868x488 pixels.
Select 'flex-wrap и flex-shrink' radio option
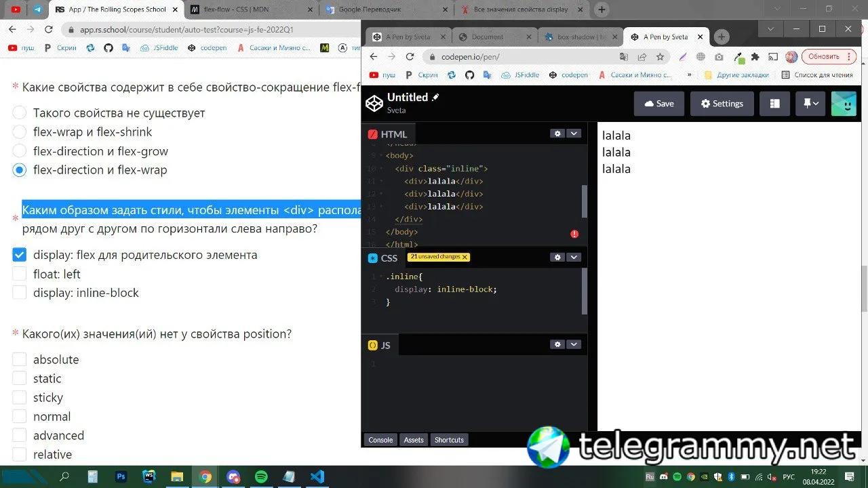pos(20,132)
